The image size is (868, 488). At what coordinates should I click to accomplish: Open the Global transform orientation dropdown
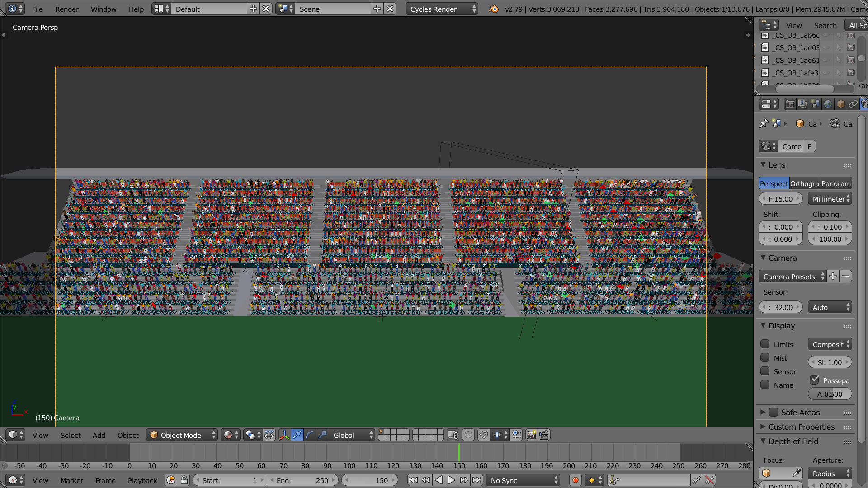[x=352, y=435]
